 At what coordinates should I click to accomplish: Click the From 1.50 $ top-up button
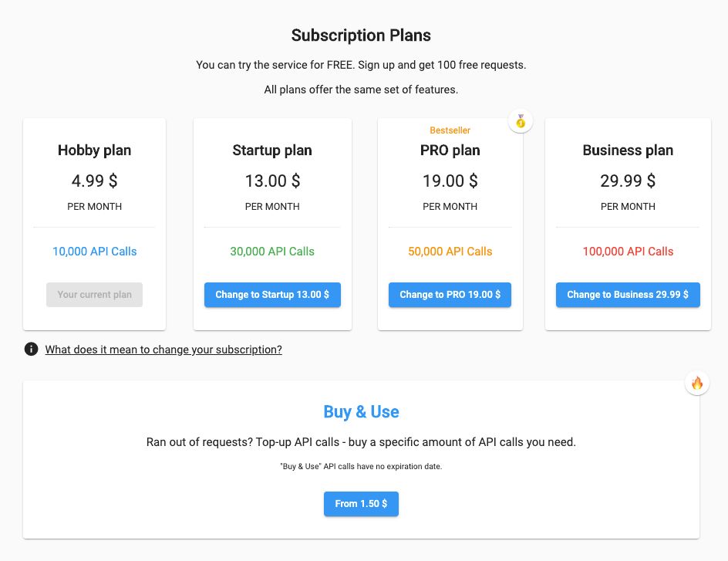(x=361, y=503)
